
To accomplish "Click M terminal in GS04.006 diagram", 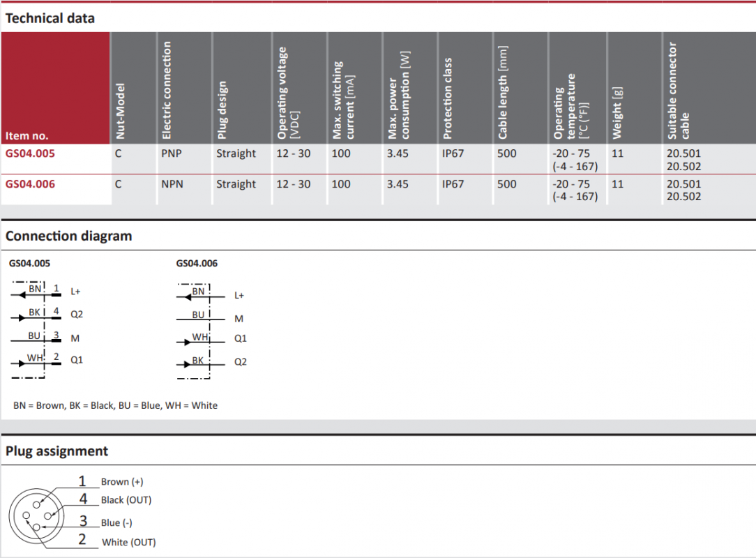I will click(239, 319).
